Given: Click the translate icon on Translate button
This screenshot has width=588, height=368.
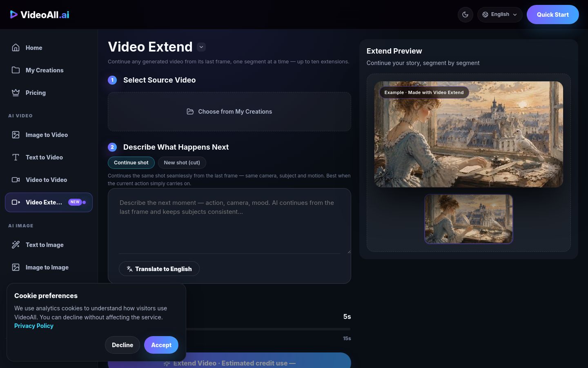Looking at the screenshot, I should (129, 269).
